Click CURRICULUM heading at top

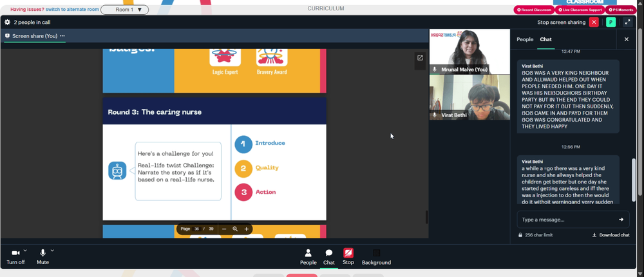pos(326,8)
